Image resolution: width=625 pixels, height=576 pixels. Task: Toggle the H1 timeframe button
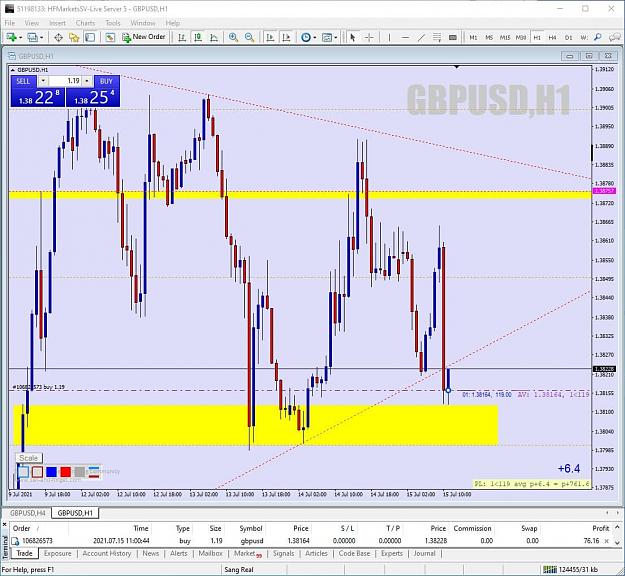[537, 37]
